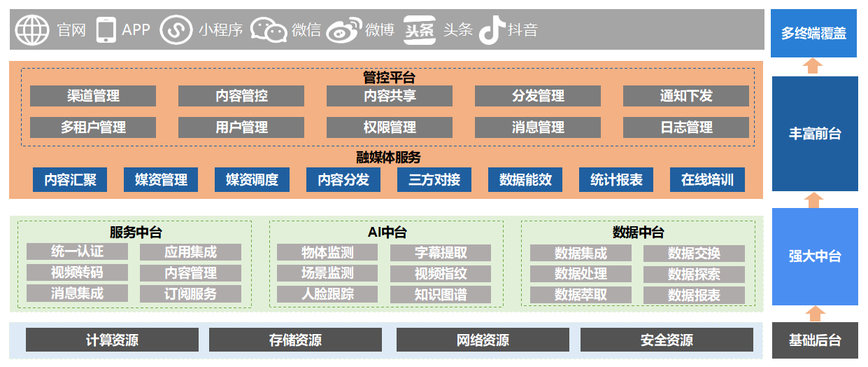The width and height of the screenshot is (868, 367).
Task: Click the 通知下发 block
Action: coord(686,96)
